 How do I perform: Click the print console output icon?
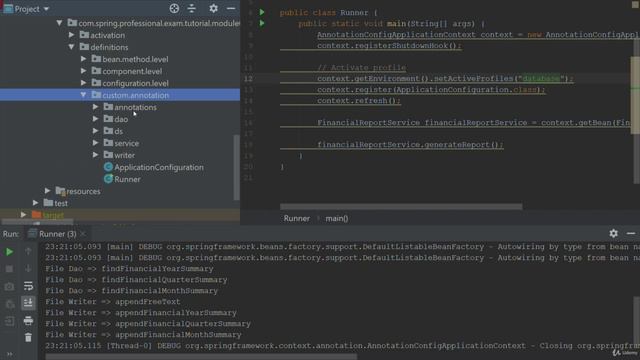tap(28, 320)
